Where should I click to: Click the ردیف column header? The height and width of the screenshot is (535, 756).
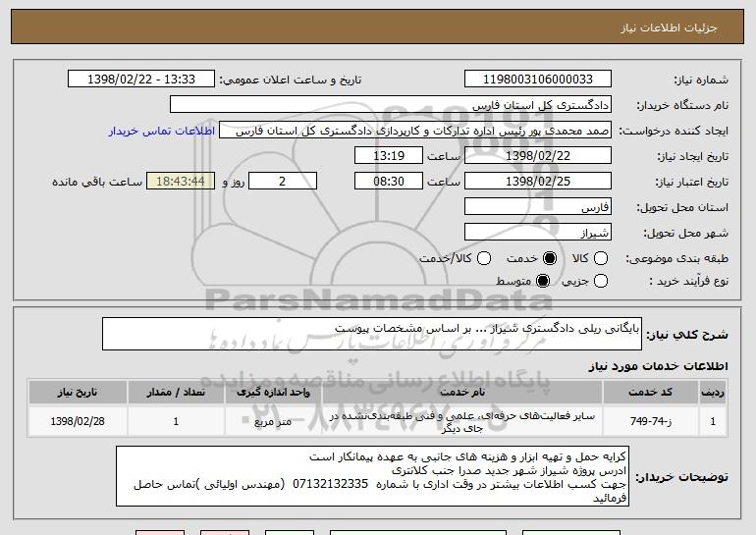[713, 393]
